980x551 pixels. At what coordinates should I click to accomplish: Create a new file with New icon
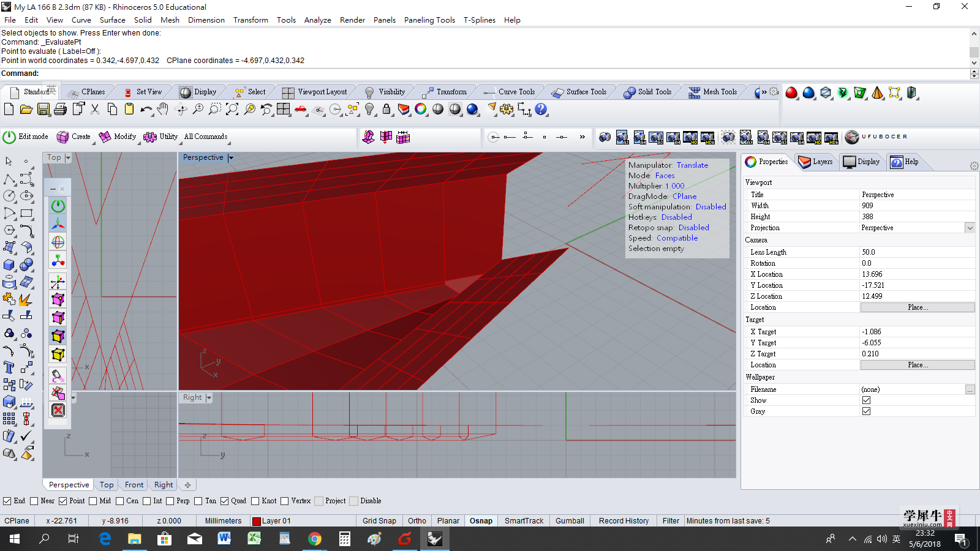tap(9, 109)
